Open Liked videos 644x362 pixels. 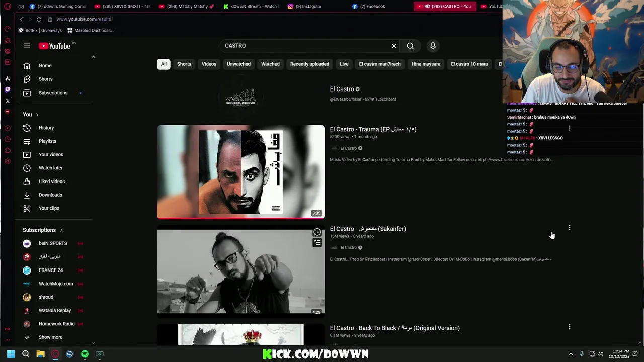pyautogui.click(x=53, y=181)
